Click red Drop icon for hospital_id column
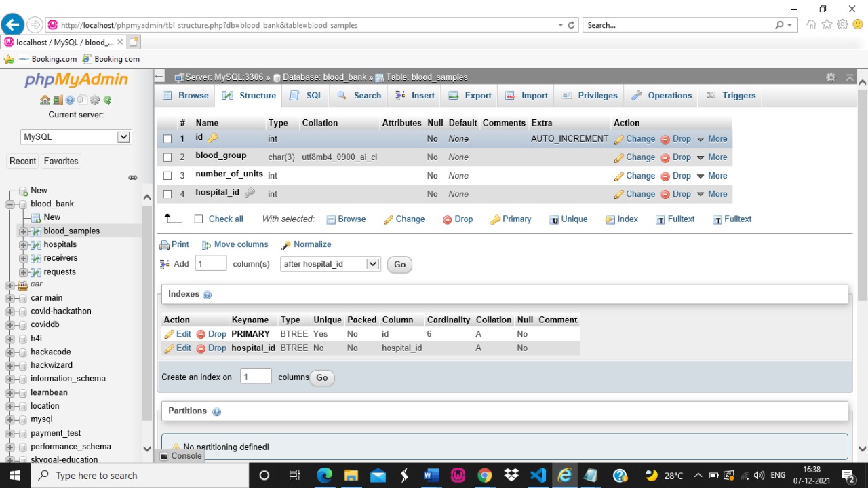 point(665,195)
